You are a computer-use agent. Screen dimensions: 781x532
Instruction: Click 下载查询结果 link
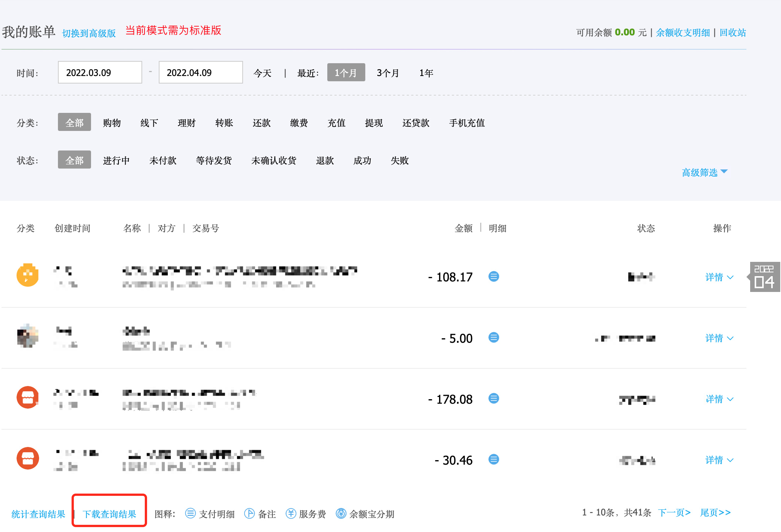[x=109, y=514]
